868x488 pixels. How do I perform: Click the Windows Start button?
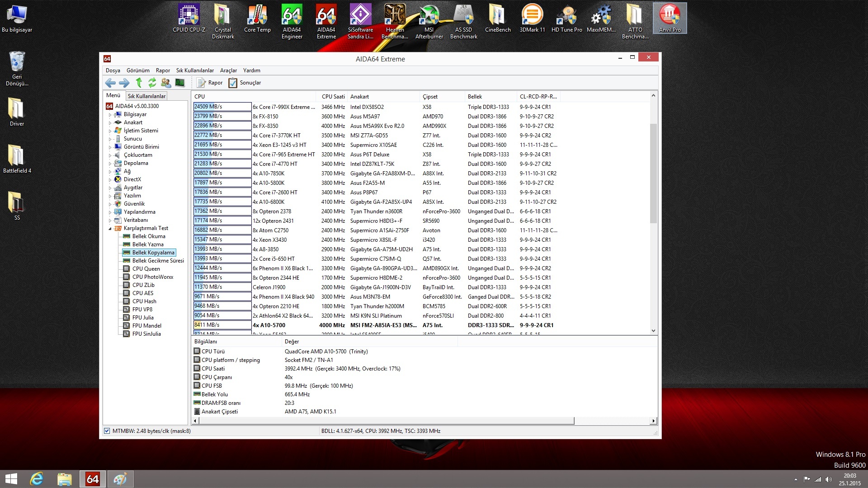(11, 479)
